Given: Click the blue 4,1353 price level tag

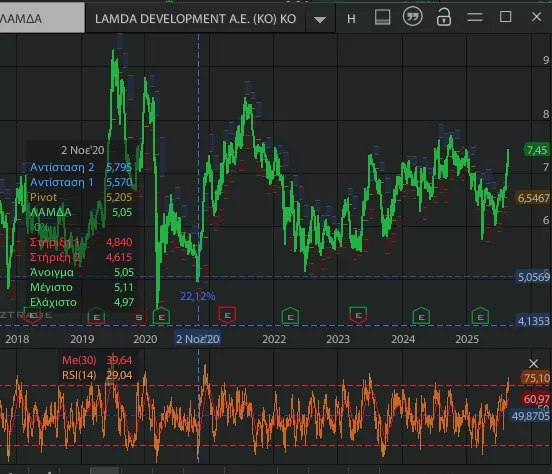Looking at the screenshot, I should 533,321.
